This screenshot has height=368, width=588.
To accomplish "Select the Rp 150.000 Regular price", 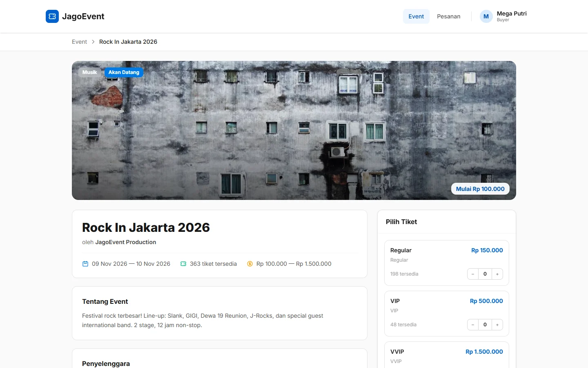I will (x=487, y=250).
